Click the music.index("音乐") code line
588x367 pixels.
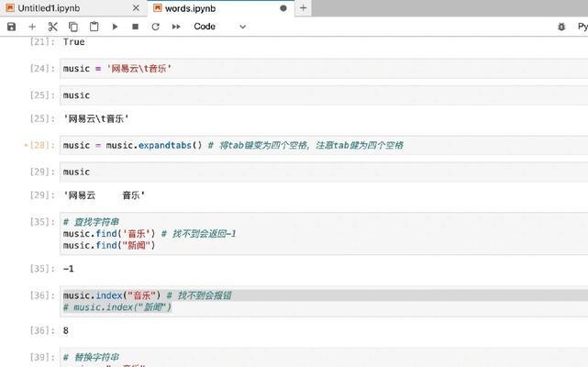point(112,295)
